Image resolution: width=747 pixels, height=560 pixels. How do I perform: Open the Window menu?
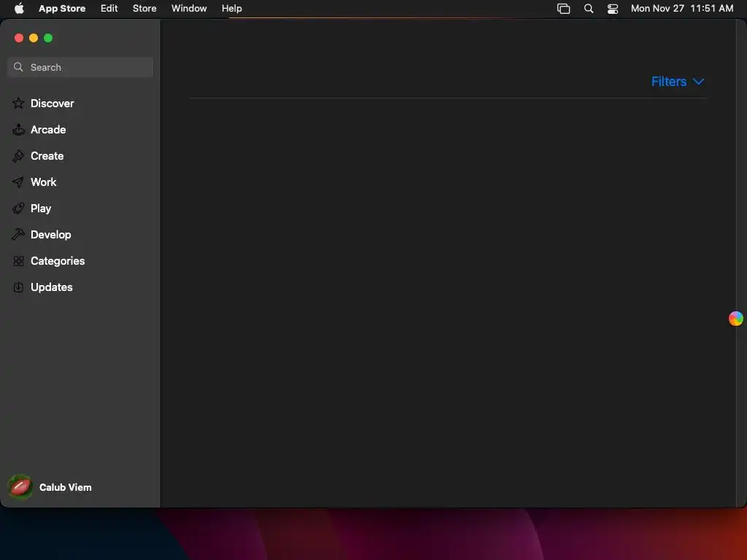[189, 9]
